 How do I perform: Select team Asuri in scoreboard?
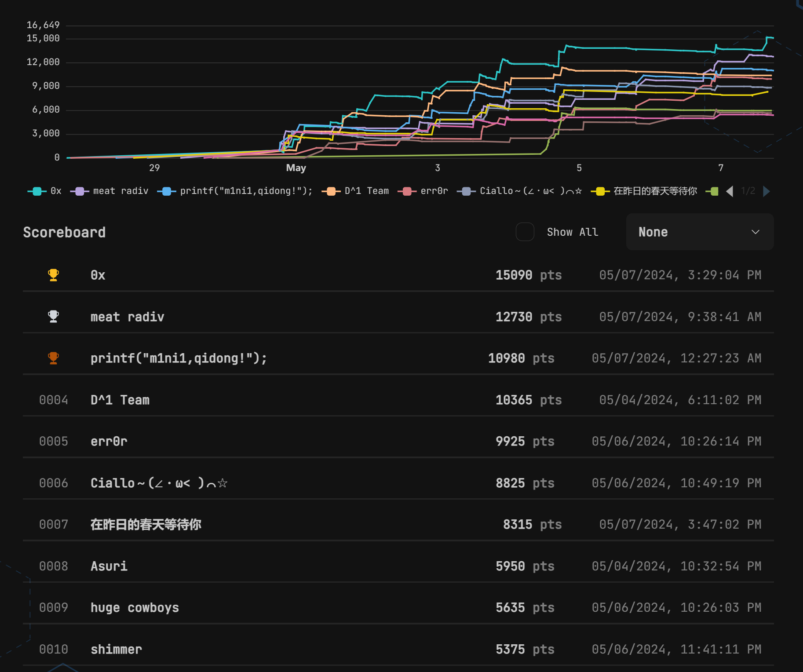point(109,566)
